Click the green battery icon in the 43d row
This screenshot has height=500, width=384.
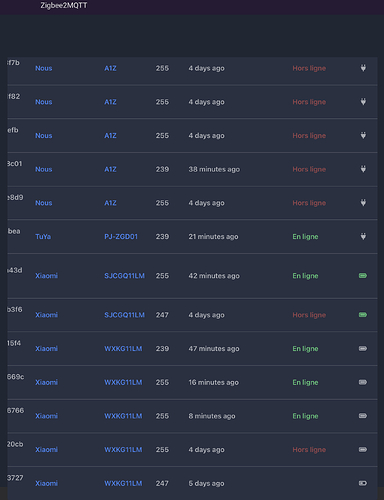coord(363,276)
